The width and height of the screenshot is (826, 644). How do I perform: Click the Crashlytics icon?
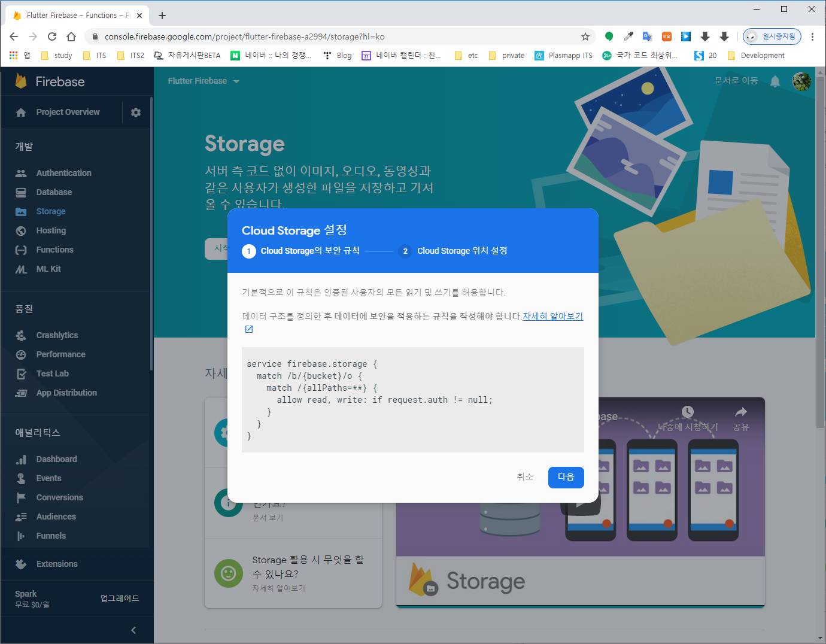pos(21,335)
